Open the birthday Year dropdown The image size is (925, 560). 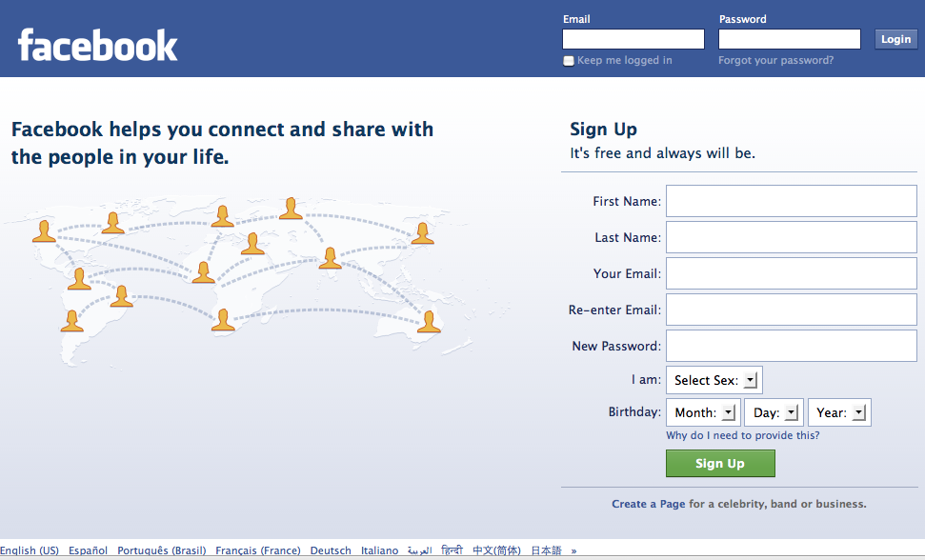pos(839,412)
